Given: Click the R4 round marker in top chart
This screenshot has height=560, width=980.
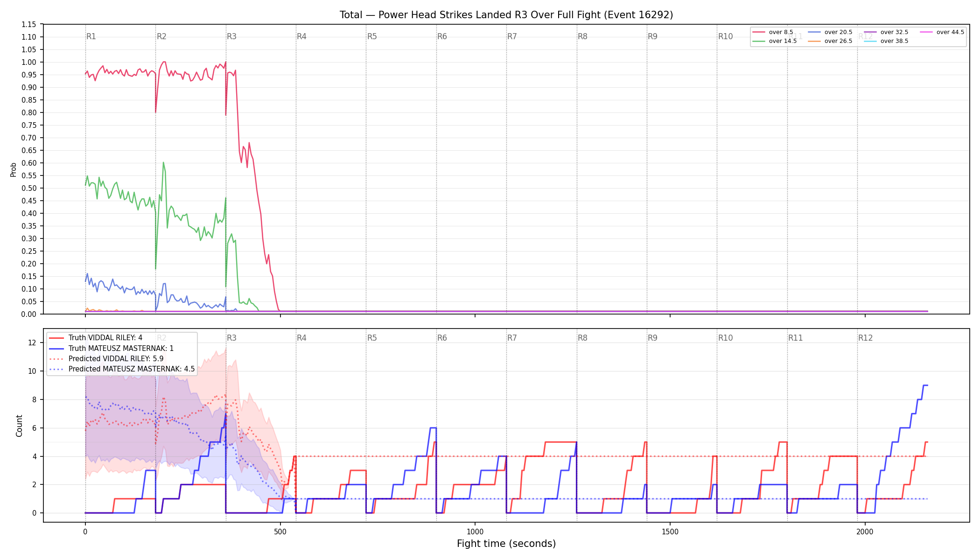Looking at the screenshot, I should pos(301,36).
